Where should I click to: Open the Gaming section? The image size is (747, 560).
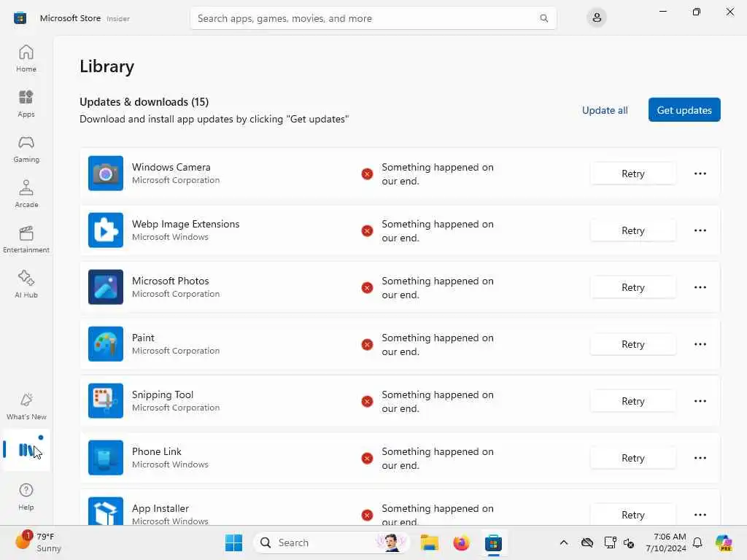(x=26, y=149)
